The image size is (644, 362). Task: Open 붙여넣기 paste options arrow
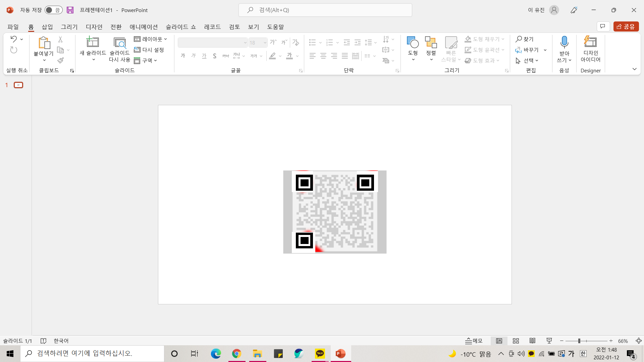tap(44, 60)
